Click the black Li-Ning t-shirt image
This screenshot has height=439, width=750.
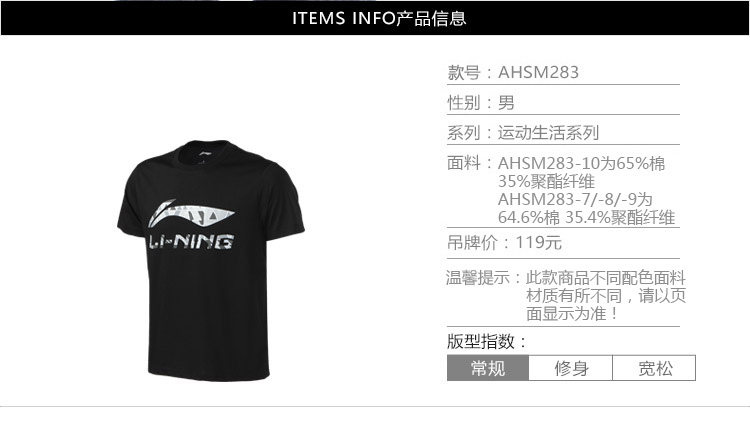click(x=210, y=260)
